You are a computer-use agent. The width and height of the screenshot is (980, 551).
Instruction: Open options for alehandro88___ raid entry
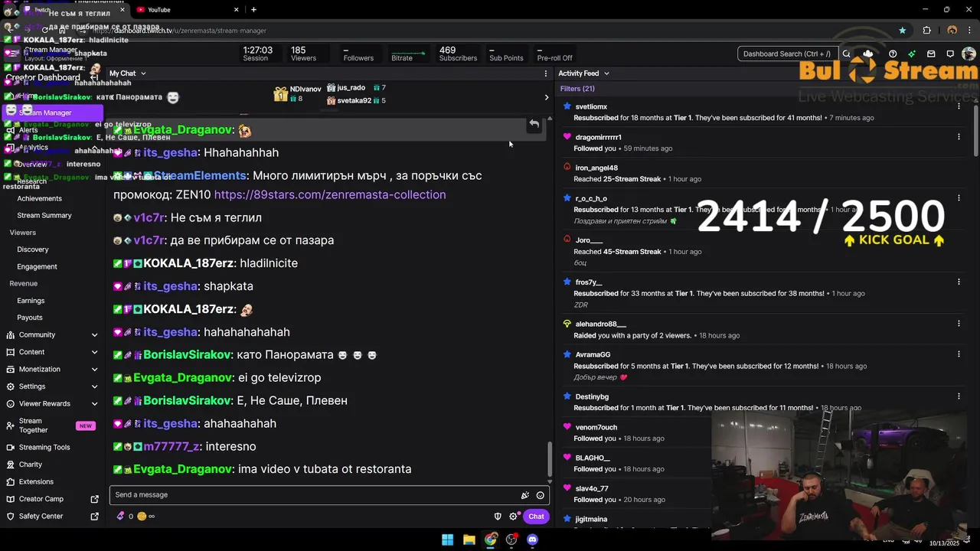(959, 324)
